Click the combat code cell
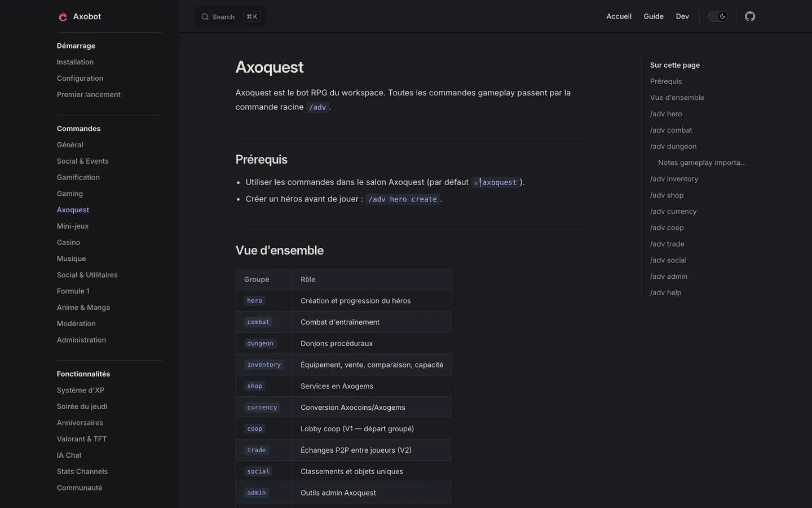This screenshot has height=508, width=812. tap(258, 322)
